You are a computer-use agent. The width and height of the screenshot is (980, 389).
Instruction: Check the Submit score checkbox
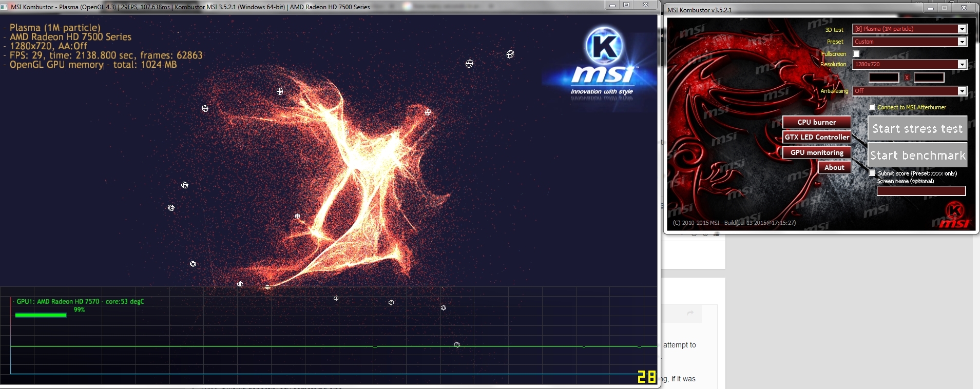click(872, 173)
